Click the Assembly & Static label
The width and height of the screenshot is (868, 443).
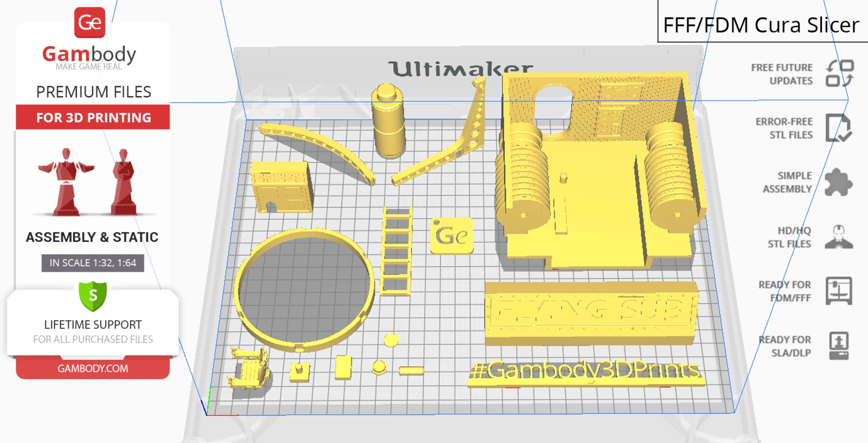point(92,237)
